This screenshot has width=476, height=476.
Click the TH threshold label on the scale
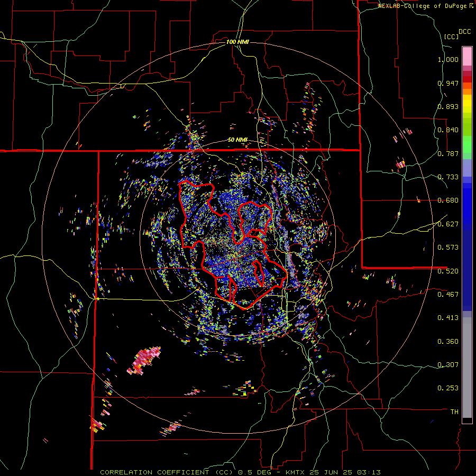[x=454, y=412]
